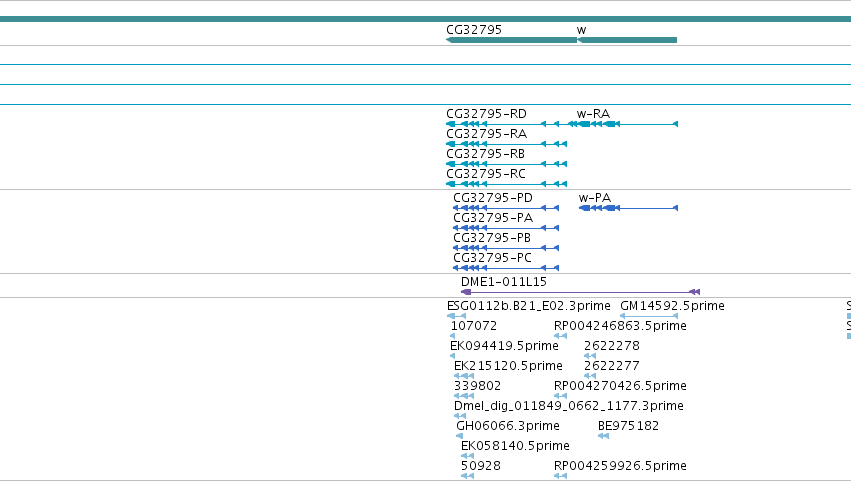Click the GM14592.5prime EST label
Image resolution: width=851 pixels, height=481 pixels.
672,306
